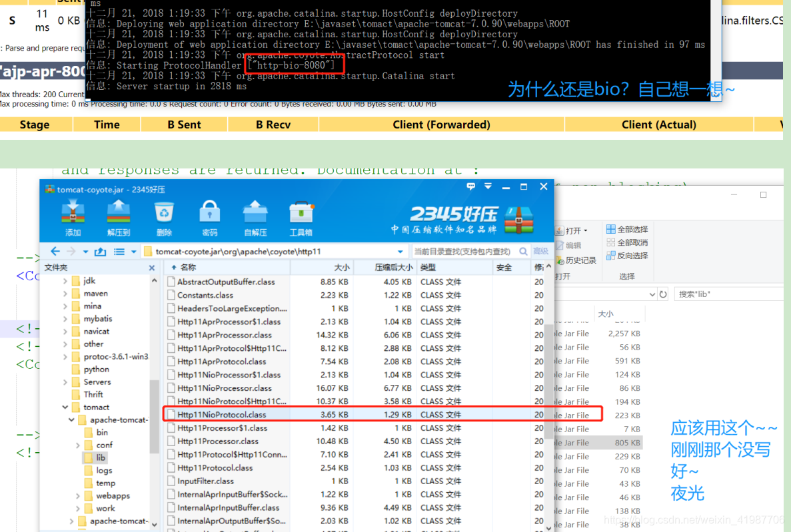
Task: Click the 大小 column header in Explorer
Action: [605, 314]
